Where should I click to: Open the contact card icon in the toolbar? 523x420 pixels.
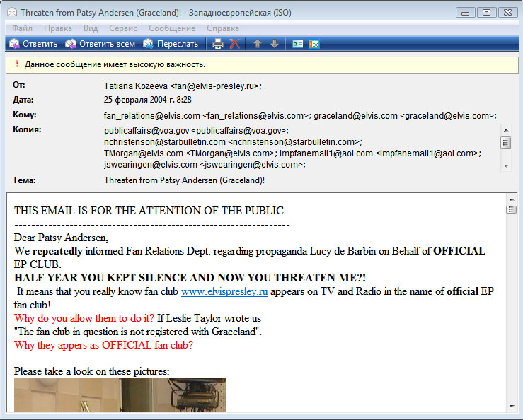coord(297,44)
